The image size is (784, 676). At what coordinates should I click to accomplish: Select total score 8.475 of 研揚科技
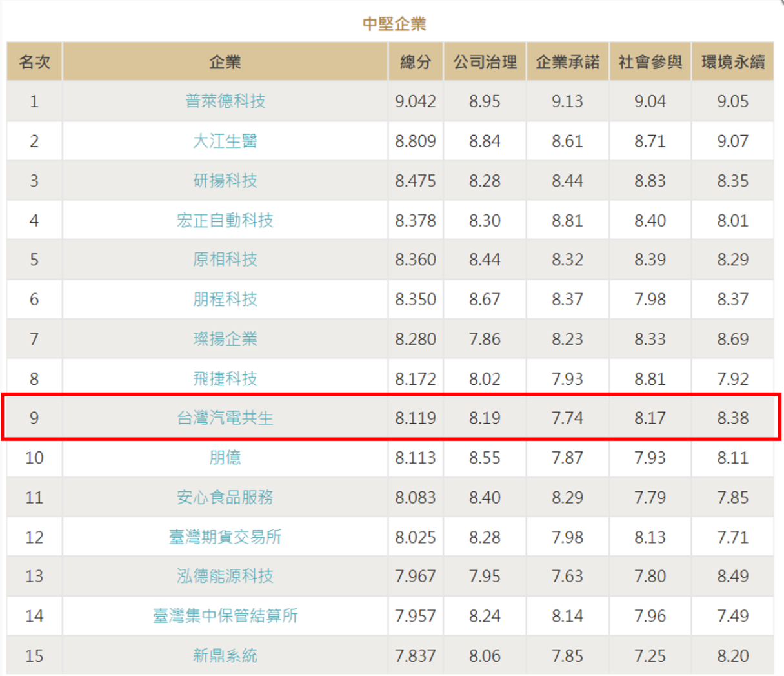click(416, 181)
